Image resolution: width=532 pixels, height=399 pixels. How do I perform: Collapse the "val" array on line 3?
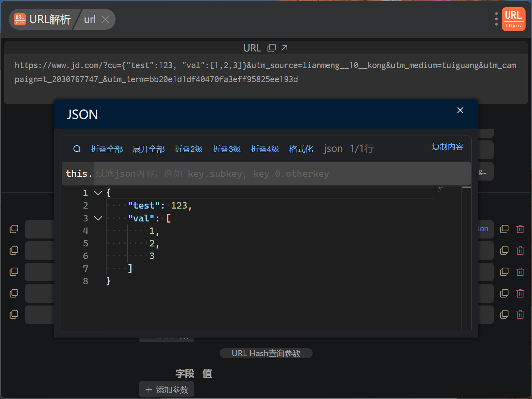(98, 218)
